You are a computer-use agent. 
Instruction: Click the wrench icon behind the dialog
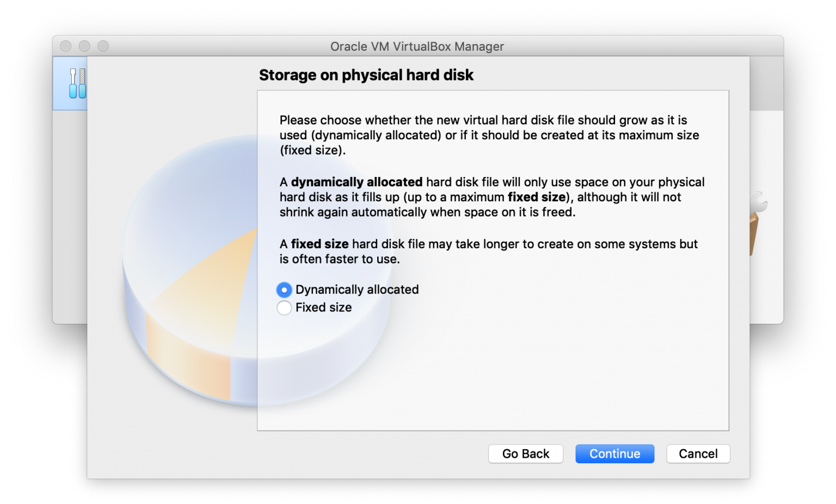pyautogui.click(x=759, y=202)
